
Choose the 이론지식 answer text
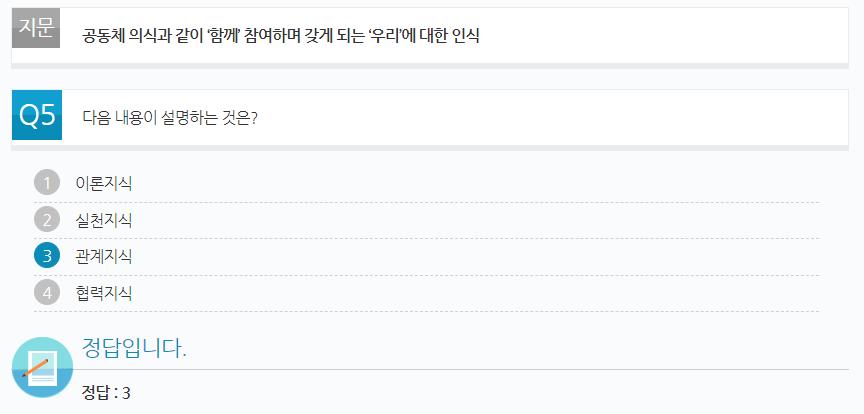click(x=104, y=183)
